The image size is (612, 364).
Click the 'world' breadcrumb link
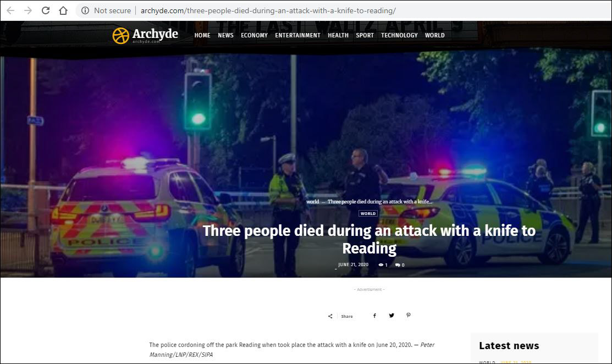click(313, 202)
